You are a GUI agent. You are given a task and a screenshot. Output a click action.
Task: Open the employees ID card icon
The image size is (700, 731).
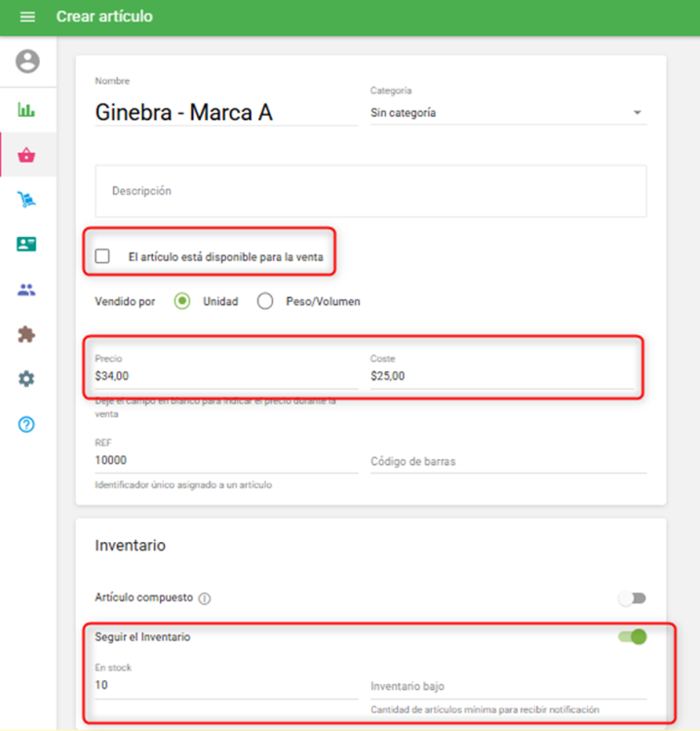tap(27, 244)
